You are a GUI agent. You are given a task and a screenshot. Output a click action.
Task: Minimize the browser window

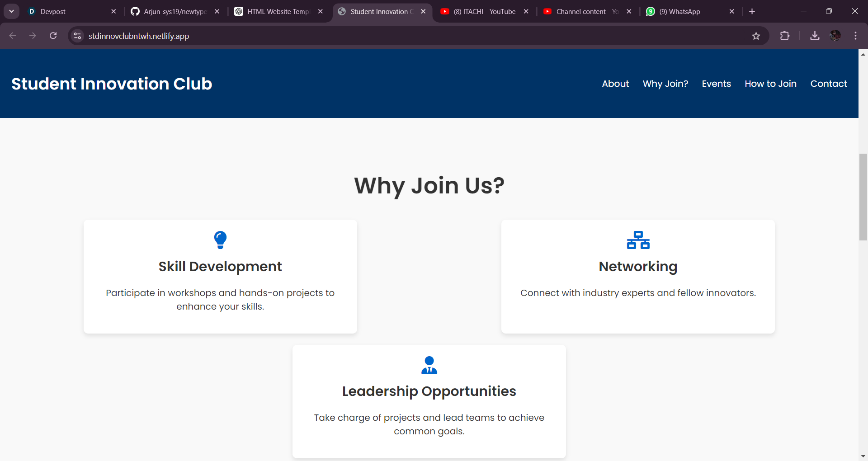(x=803, y=11)
